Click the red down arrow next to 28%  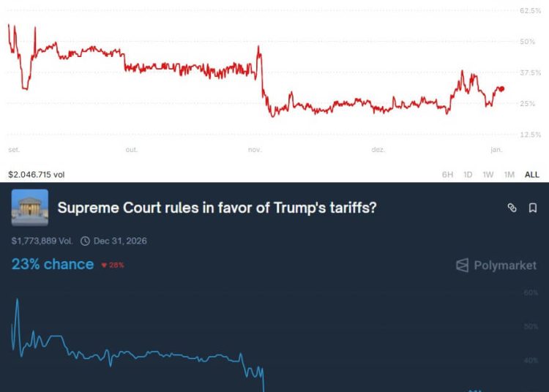pyautogui.click(x=105, y=265)
